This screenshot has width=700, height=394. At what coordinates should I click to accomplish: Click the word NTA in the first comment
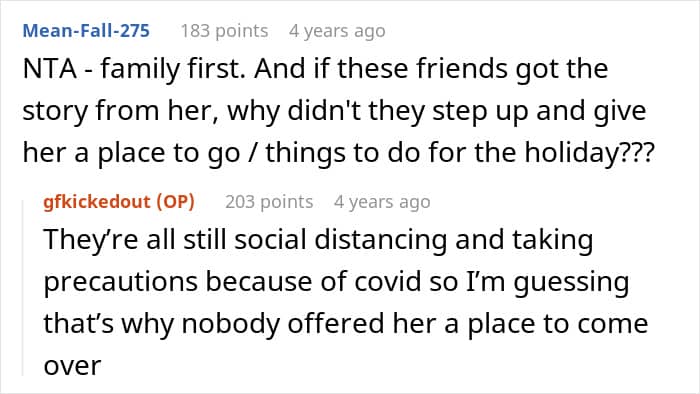click(50, 69)
